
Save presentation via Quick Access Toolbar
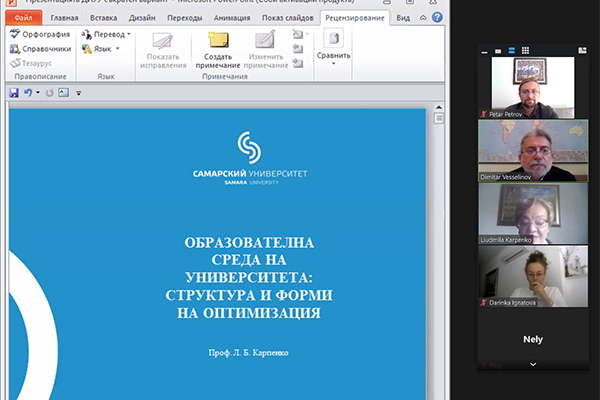pos(14,93)
